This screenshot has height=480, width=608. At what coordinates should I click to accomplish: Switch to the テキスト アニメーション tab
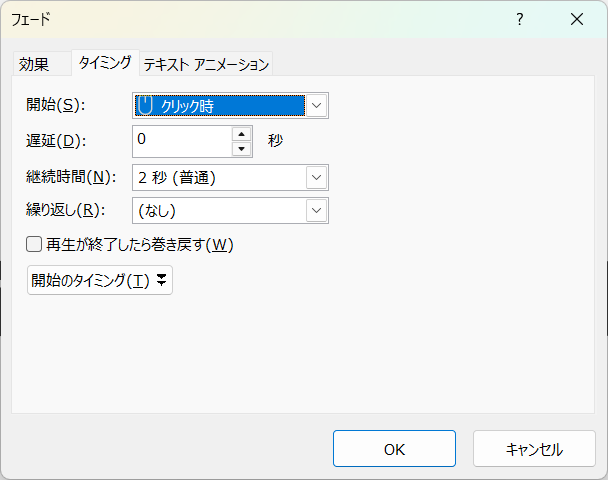206,64
